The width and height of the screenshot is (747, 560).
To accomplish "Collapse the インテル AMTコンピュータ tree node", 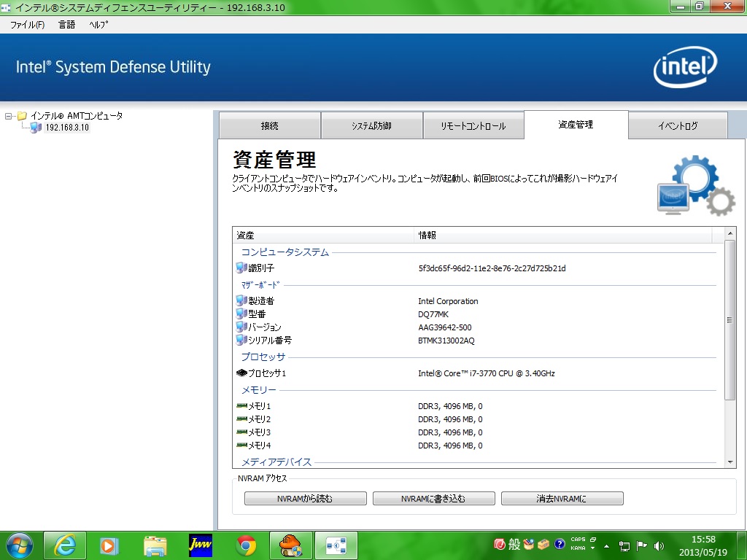I will tap(8, 116).
